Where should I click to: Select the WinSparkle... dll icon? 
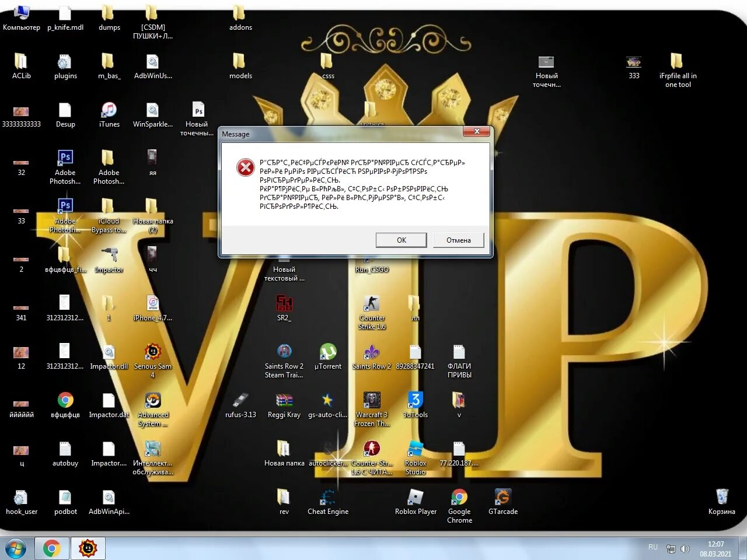click(153, 114)
